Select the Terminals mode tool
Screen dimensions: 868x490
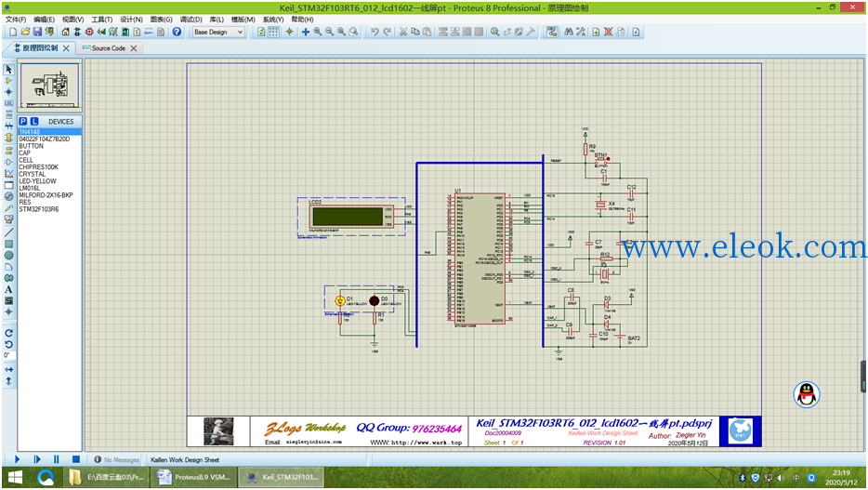[8, 150]
